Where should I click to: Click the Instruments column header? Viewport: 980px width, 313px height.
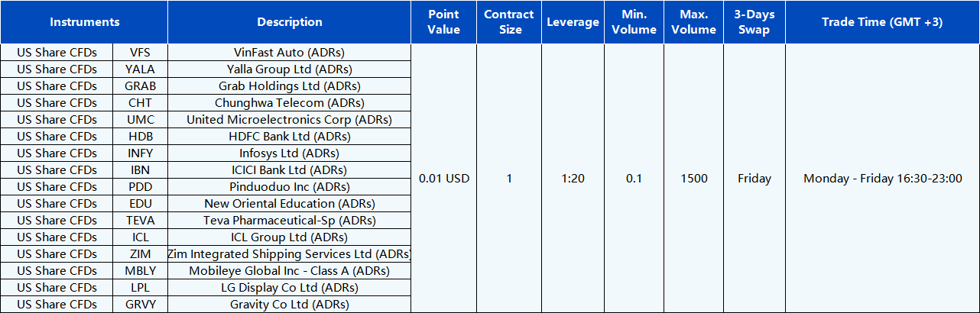[84, 22]
